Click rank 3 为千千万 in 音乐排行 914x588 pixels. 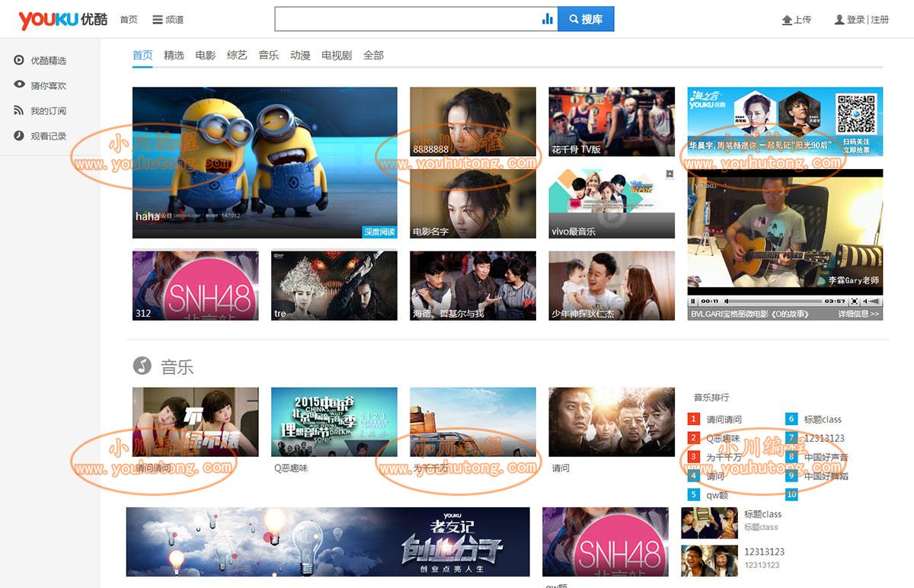[x=724, y=458]
